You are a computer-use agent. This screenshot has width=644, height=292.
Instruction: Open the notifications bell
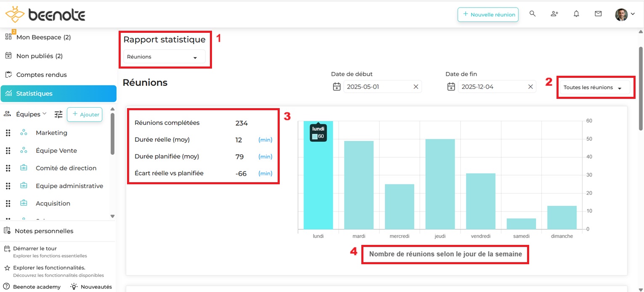pyautogui.click(x=576, y=14)
